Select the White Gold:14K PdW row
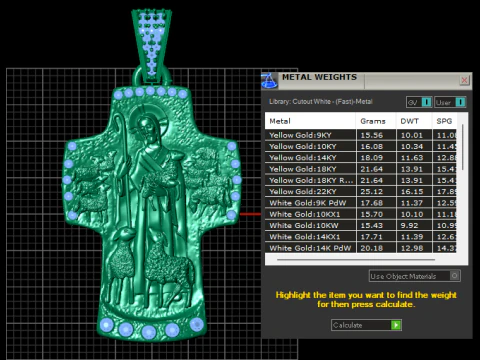The image size is (480, 360). 361,248
